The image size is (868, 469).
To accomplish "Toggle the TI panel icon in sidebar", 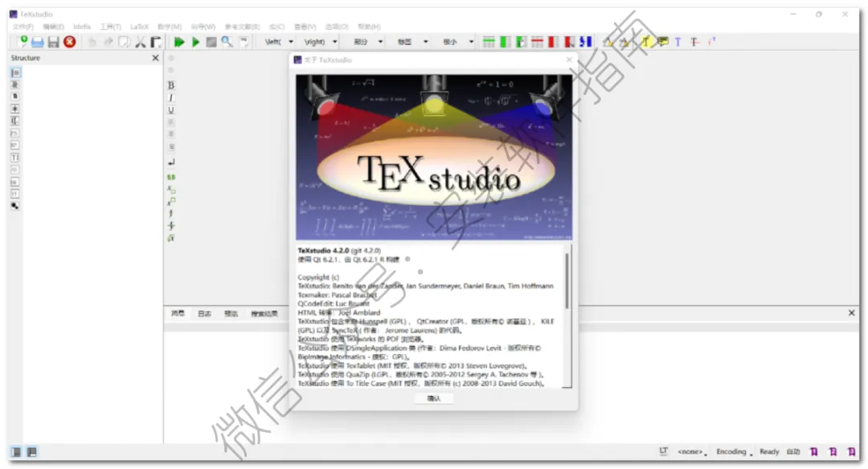I will [15, 158].
